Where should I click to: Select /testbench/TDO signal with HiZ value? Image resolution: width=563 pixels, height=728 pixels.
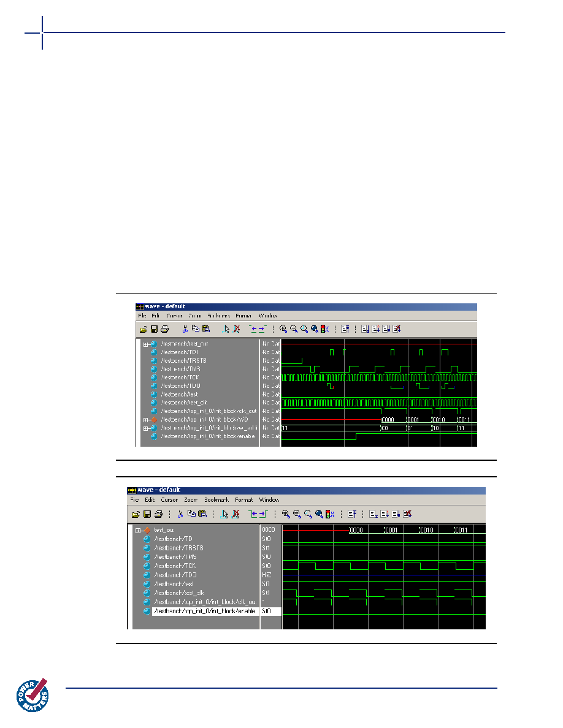pos(175,575)
